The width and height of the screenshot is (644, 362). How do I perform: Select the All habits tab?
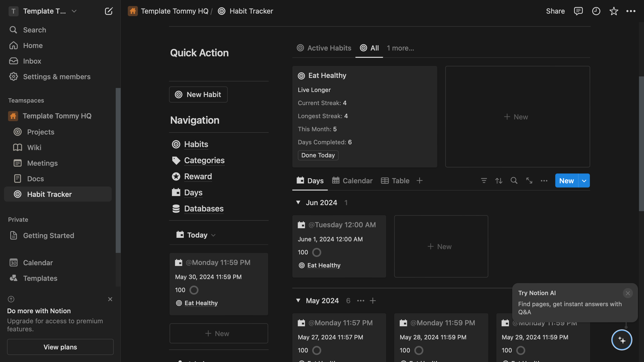coord(369,48)
